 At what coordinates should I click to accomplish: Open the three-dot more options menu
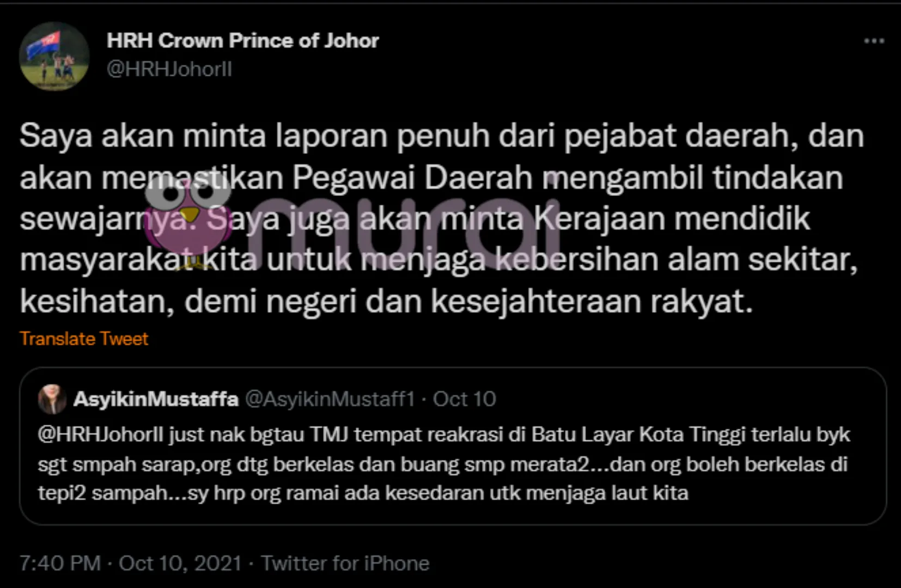click(874, 41)
